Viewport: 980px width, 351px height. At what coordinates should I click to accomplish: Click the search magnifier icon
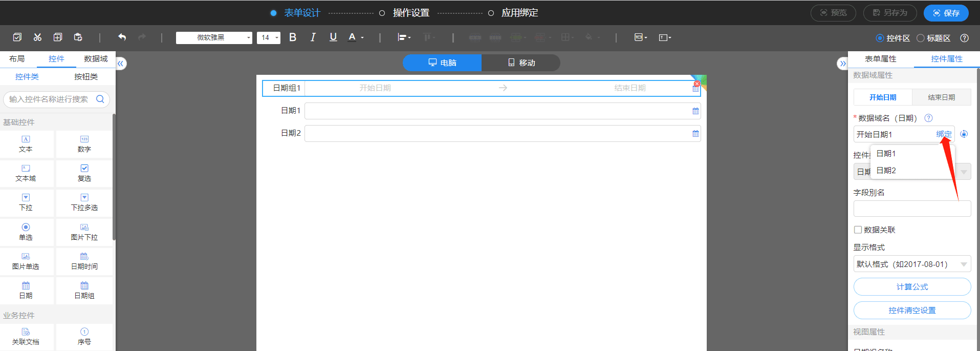(100, 99)
